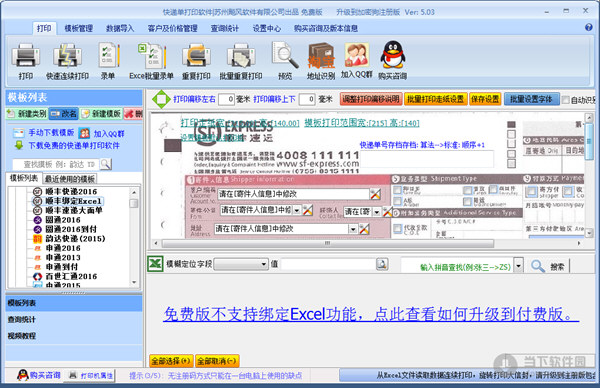Image resolution: width=600 pixels, height=388 pixels.
Task: Switch to 最近使用的模板 tab
Action: pos(70,179)
